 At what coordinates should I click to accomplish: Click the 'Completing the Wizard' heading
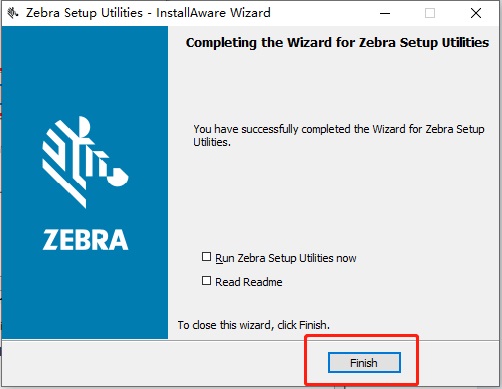point(337,43)
